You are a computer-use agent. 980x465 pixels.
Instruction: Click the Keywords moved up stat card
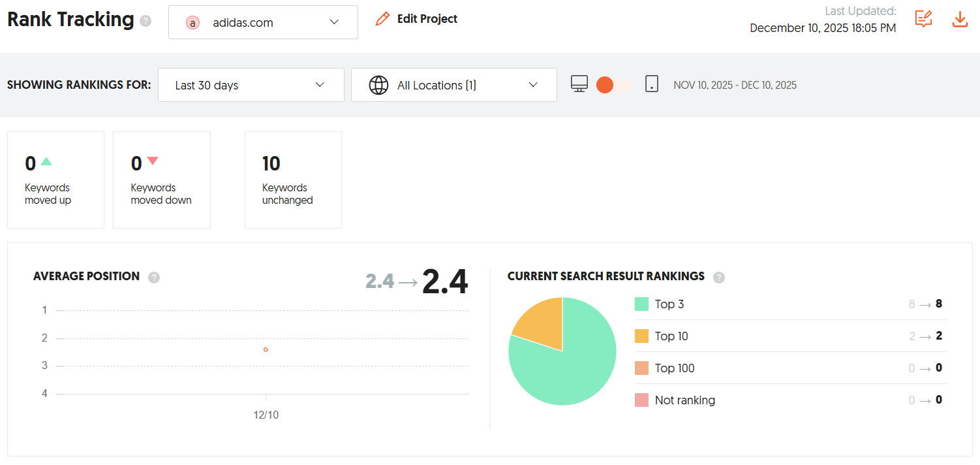coord(55,180)
